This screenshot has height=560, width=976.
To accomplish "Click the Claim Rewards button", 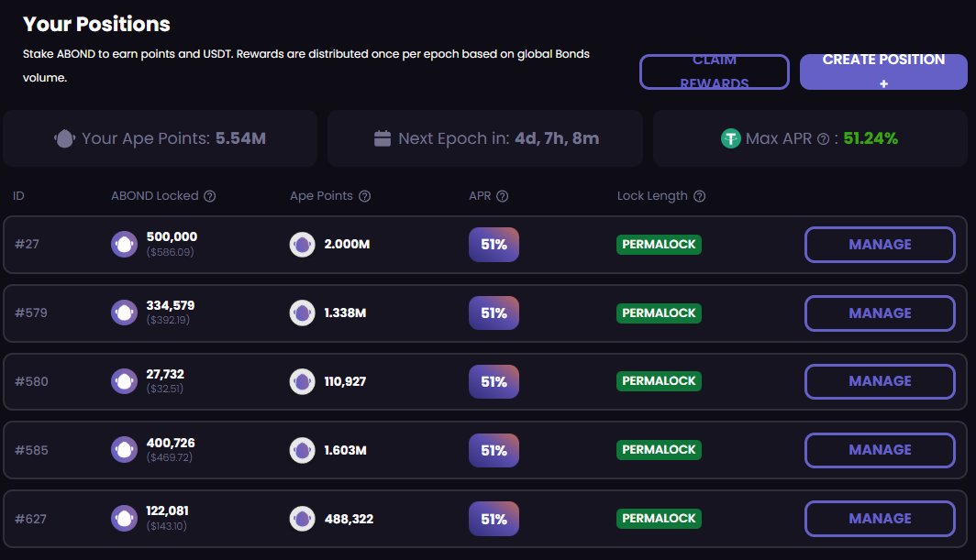I will click(x=714, y=71).
